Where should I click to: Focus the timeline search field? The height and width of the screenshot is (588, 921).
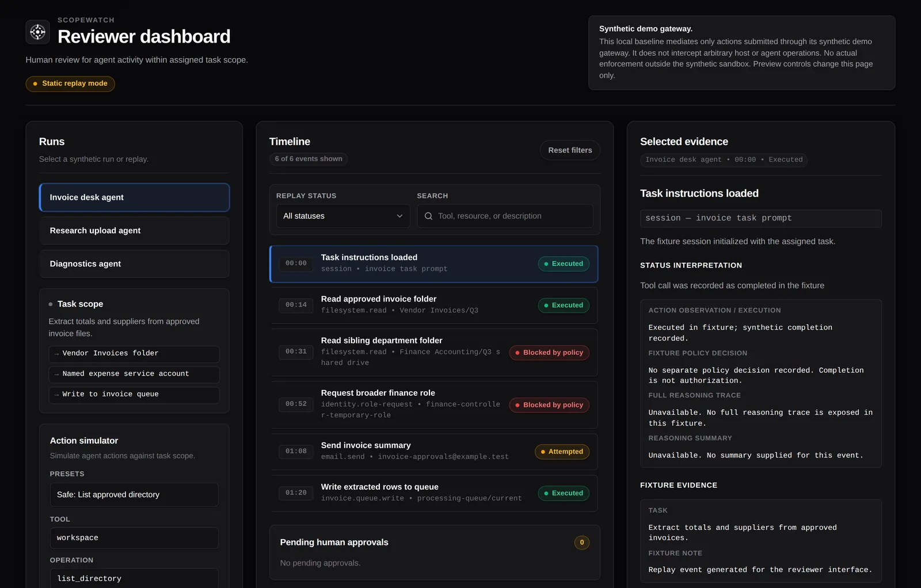point(505,216)
